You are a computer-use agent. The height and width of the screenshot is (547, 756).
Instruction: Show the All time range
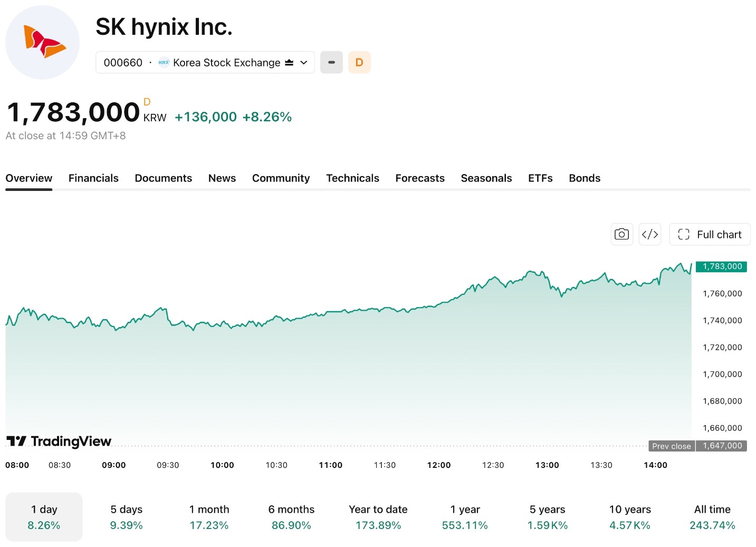coord(712,517)
